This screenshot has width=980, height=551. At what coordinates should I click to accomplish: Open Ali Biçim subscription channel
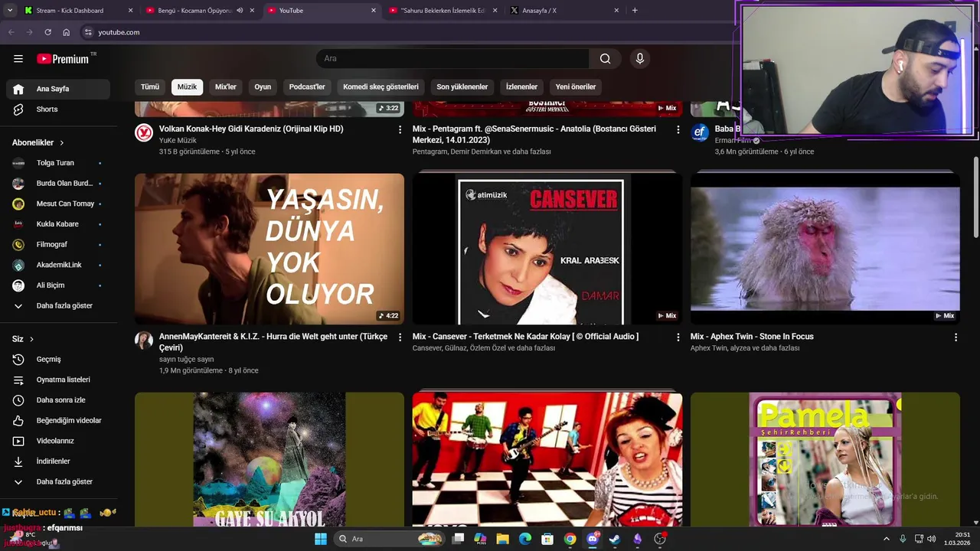point(58,285)
